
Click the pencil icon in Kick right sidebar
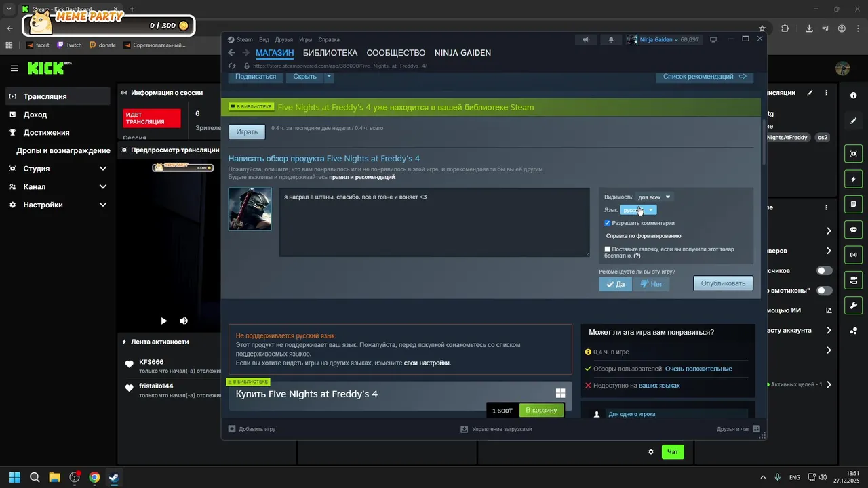853,121
